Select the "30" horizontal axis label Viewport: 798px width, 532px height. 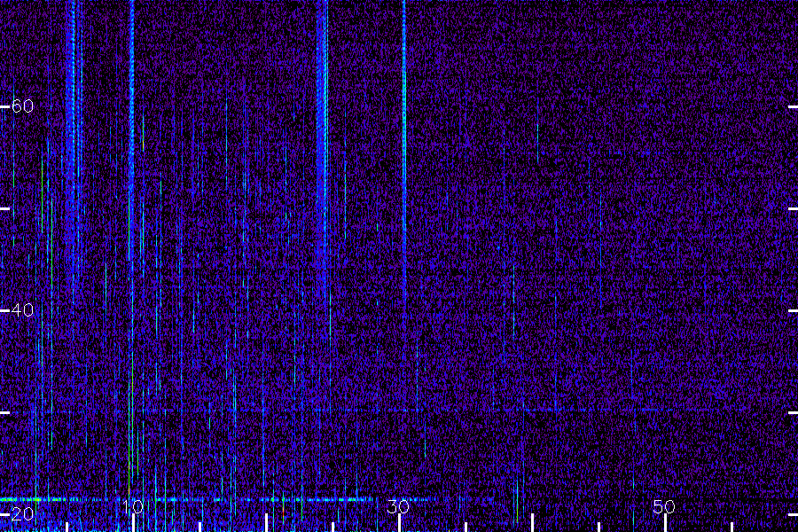tap(398, 506)
